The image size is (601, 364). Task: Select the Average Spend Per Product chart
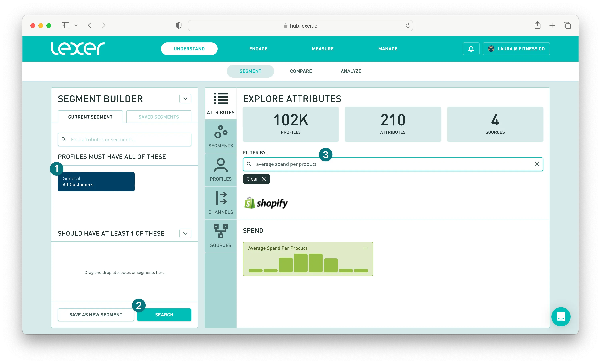[307, 262]
